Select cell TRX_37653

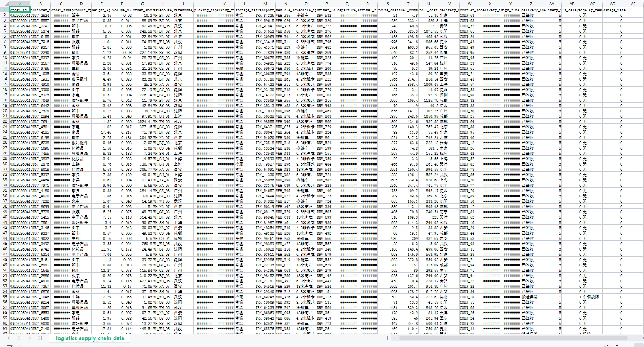(x=265, y=31)
